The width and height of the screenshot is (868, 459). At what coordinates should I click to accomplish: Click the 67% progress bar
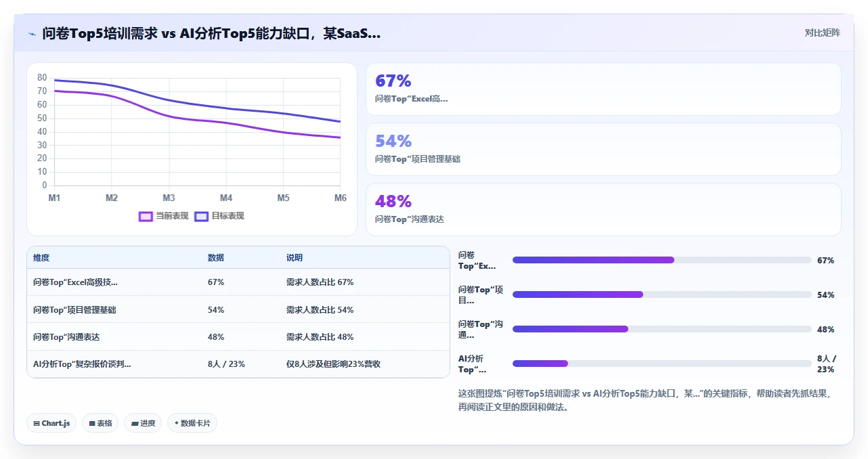pyautogui.click(x=661, y=260)
